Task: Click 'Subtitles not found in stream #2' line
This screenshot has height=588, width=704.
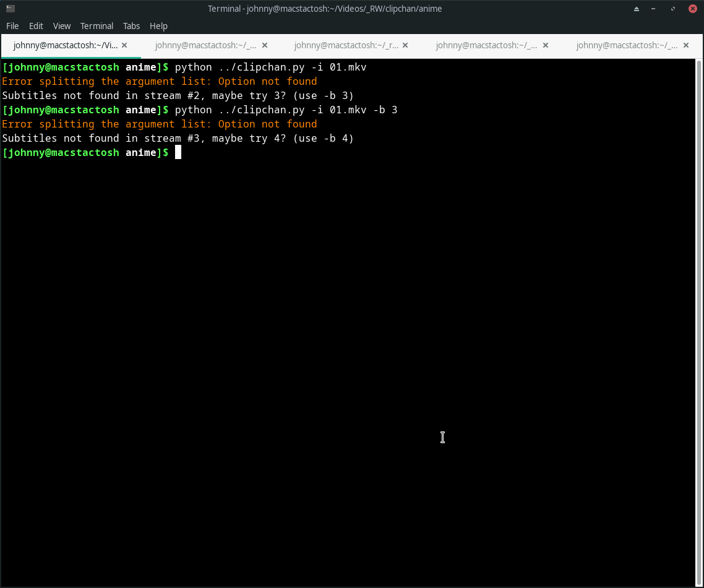Action: [178, 96]
